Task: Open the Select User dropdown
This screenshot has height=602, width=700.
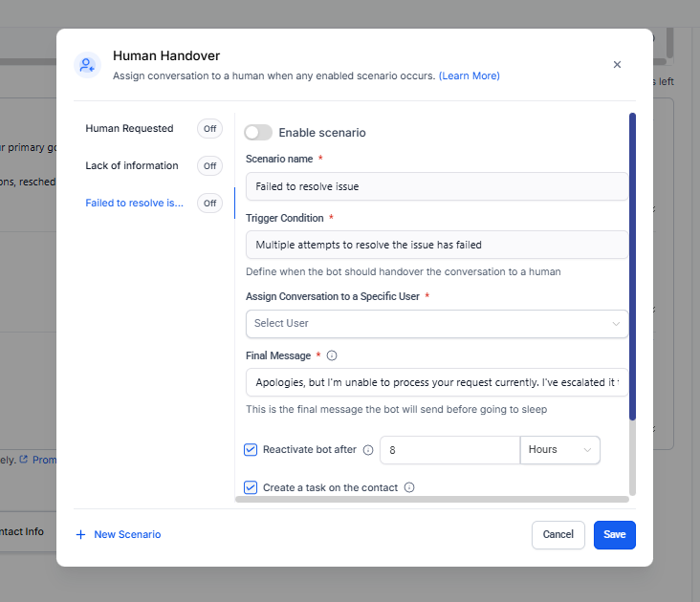Action: [x=437, y=323]
